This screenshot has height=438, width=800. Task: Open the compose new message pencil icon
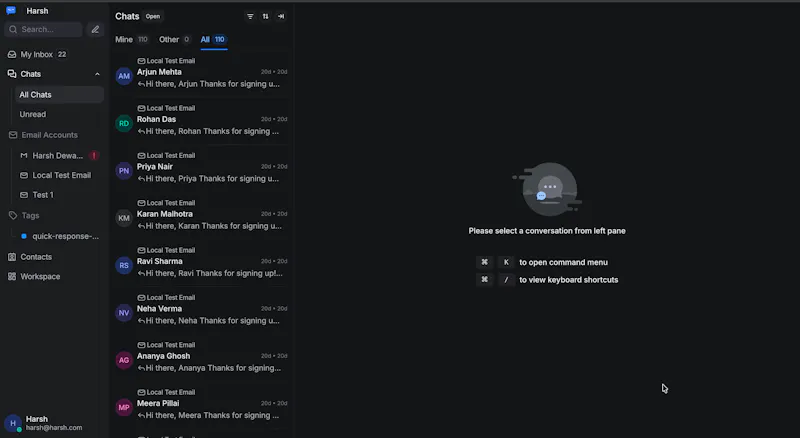point(95,30)
